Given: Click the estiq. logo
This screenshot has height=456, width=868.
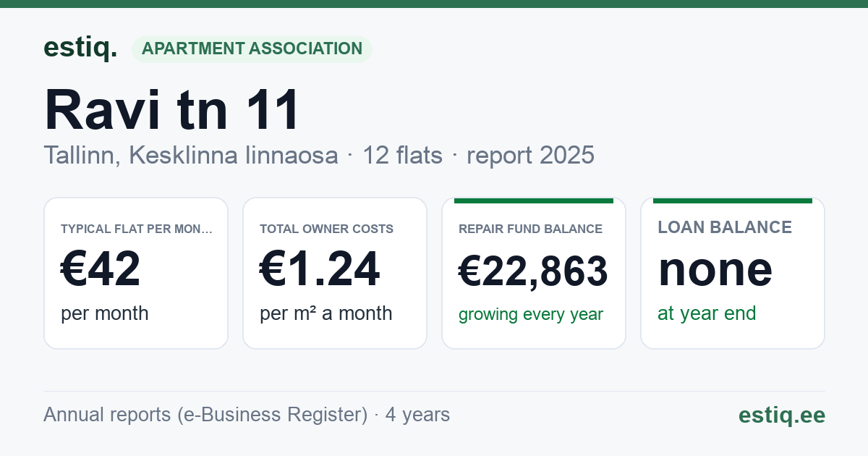Looking at the screenshot, I should point(80,48).
